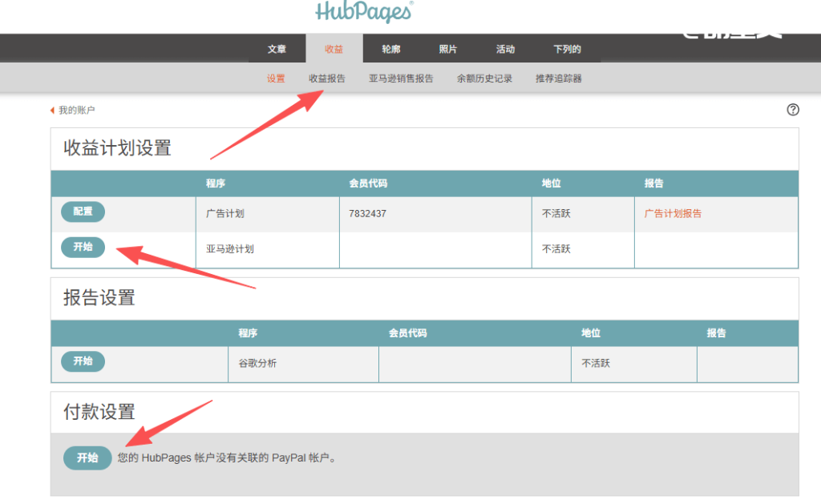Screen dimensions: 821x504
Task: Select the 收益 navigation tab
Action: point(334,48)
